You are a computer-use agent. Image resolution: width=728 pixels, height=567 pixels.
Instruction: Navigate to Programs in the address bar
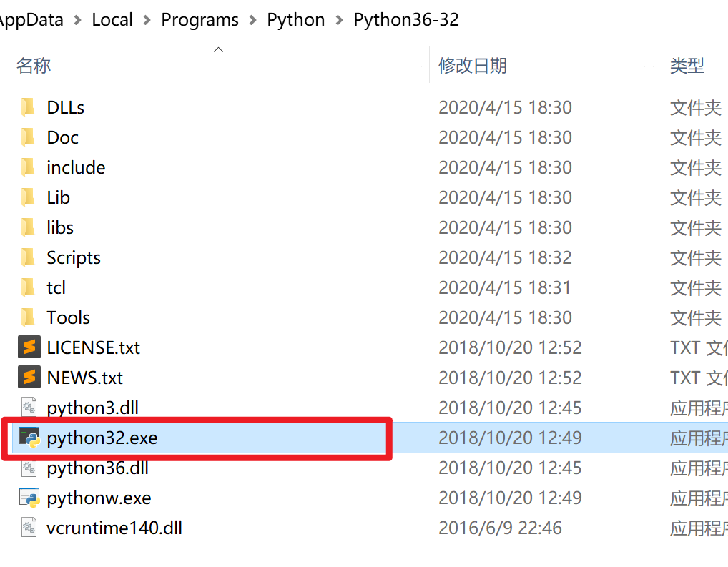pyautogui.click(x=200, y=20)
